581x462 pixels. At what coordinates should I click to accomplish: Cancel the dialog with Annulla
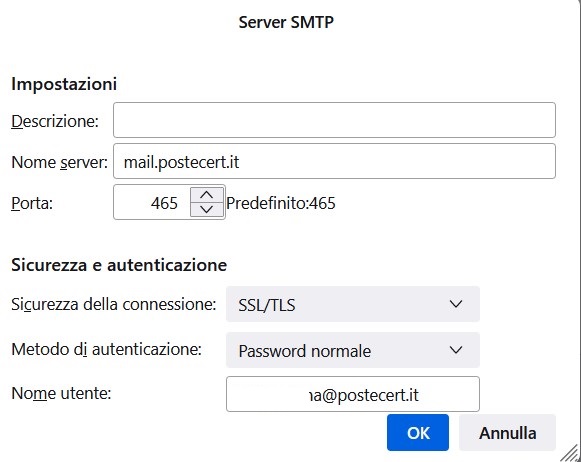(x=507, y=433)
